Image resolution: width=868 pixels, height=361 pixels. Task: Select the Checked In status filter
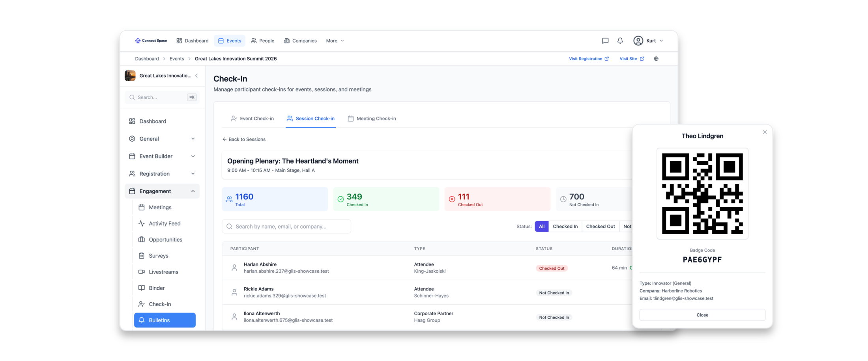[x=565, y=226]
